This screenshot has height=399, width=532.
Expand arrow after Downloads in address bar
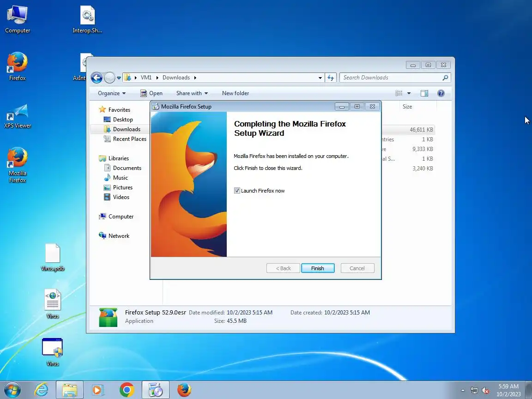195,78
